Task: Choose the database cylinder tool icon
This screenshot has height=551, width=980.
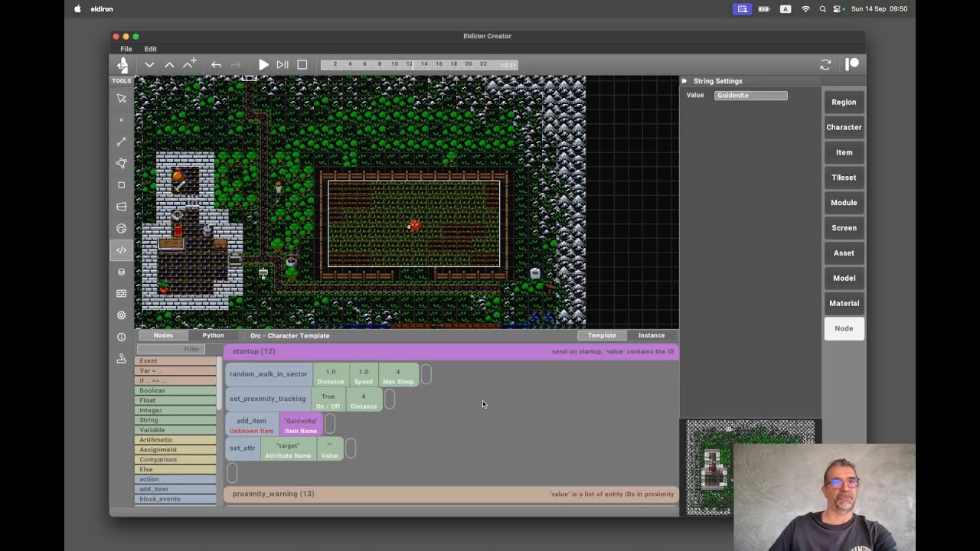Action: pos(121,272)
